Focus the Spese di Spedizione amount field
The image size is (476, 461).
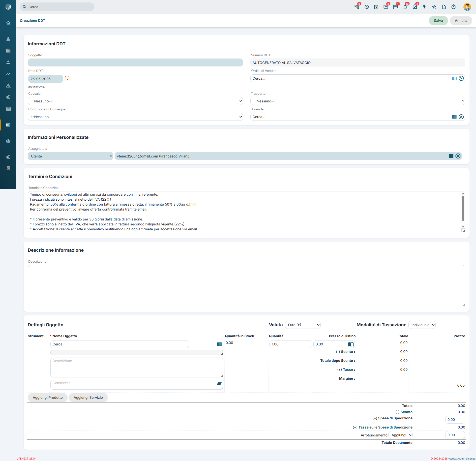455,420
